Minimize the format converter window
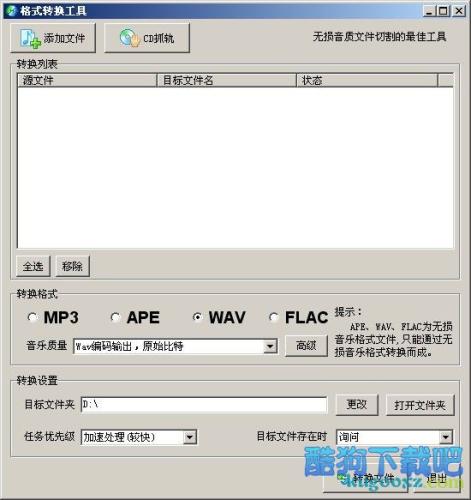 click(429, 11)
